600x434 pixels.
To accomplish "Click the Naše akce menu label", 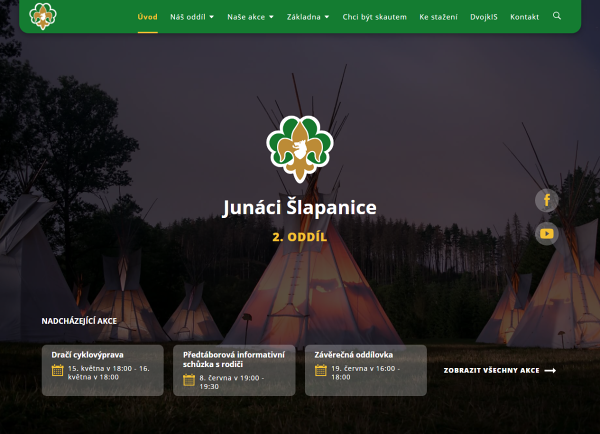I will [246, 17].
